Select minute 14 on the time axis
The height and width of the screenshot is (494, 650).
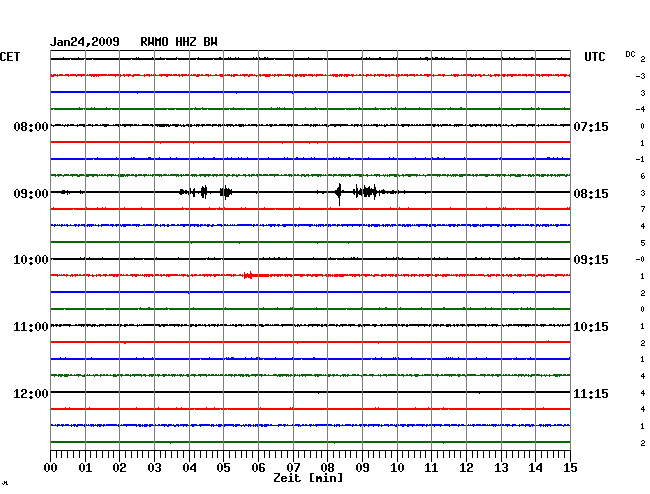pos(535,468)
